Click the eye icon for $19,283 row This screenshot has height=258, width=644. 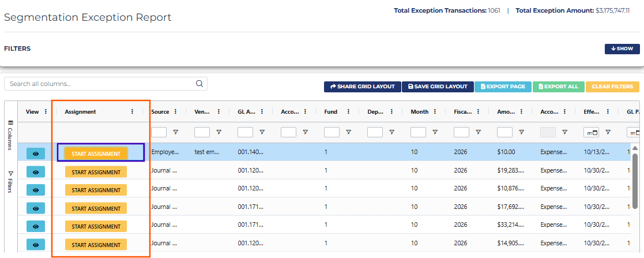(x=36, y=172)
